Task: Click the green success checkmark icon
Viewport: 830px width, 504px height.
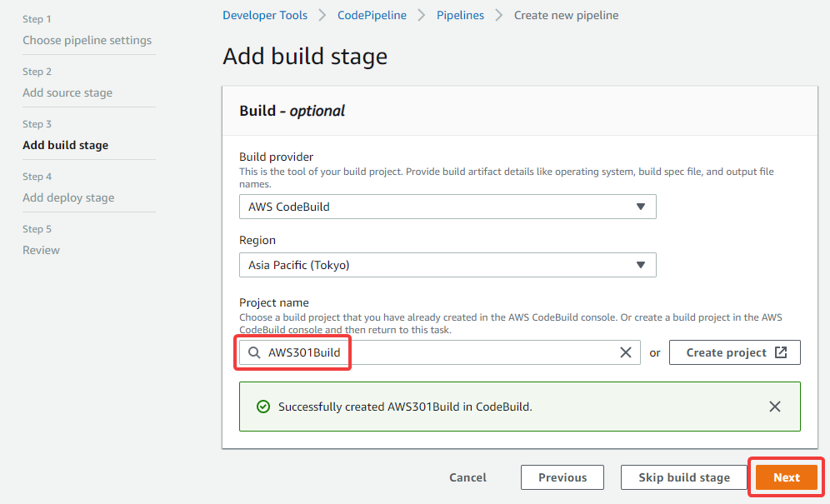Action: tap(263, 407)
